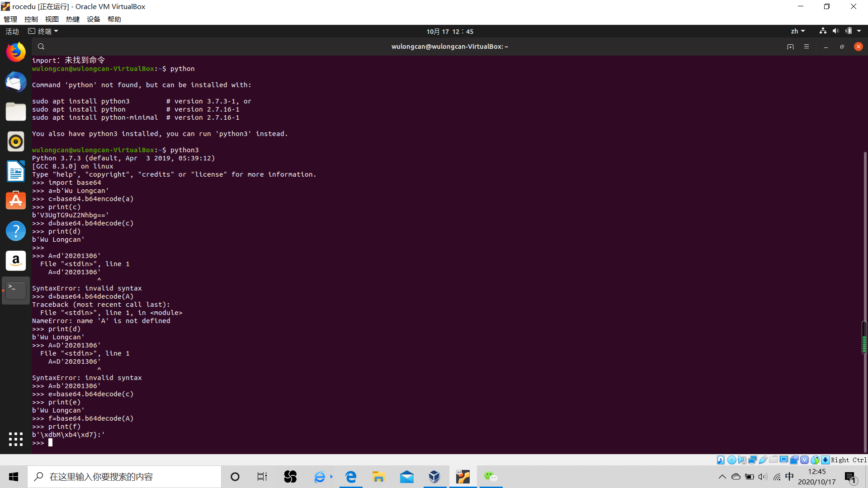Open the system status menu arrow
Image resolution: width=868 pixels, height=488 pixels.
pyautogui.click(x=859, y=31)
